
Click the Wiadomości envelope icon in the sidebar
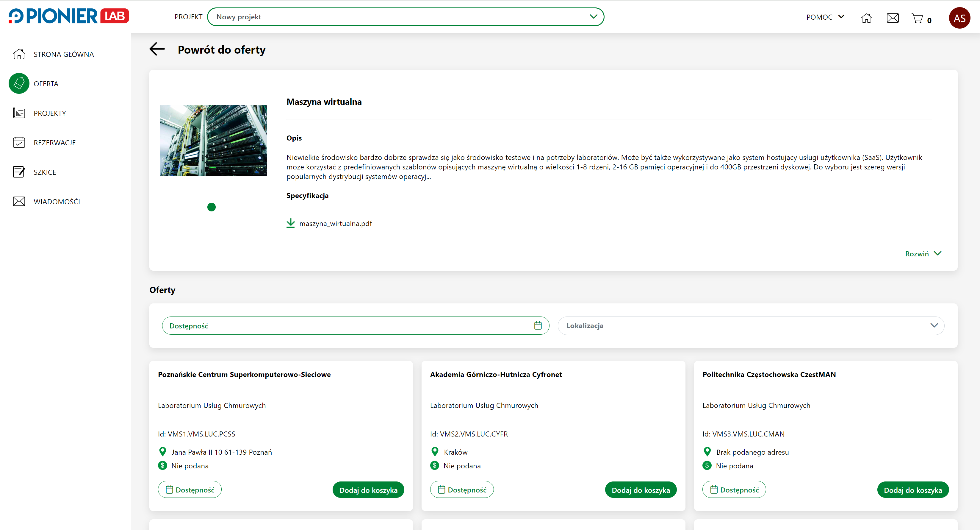coord(19,201)
